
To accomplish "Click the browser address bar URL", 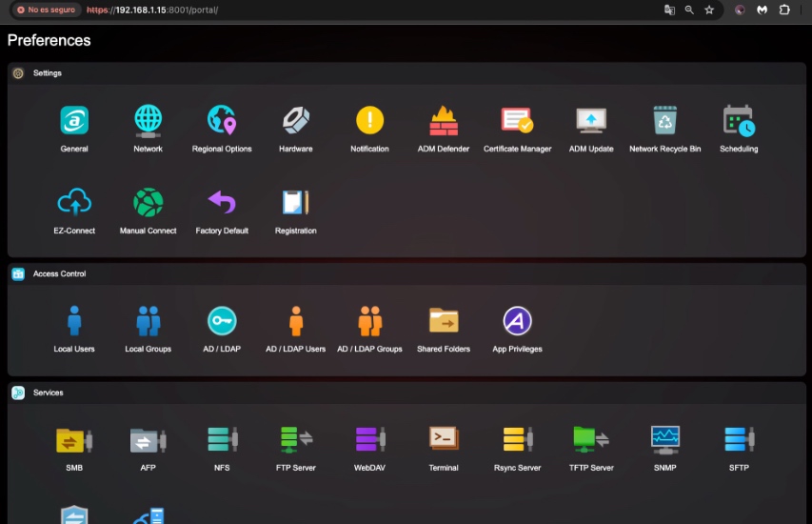I will (152, 10).
